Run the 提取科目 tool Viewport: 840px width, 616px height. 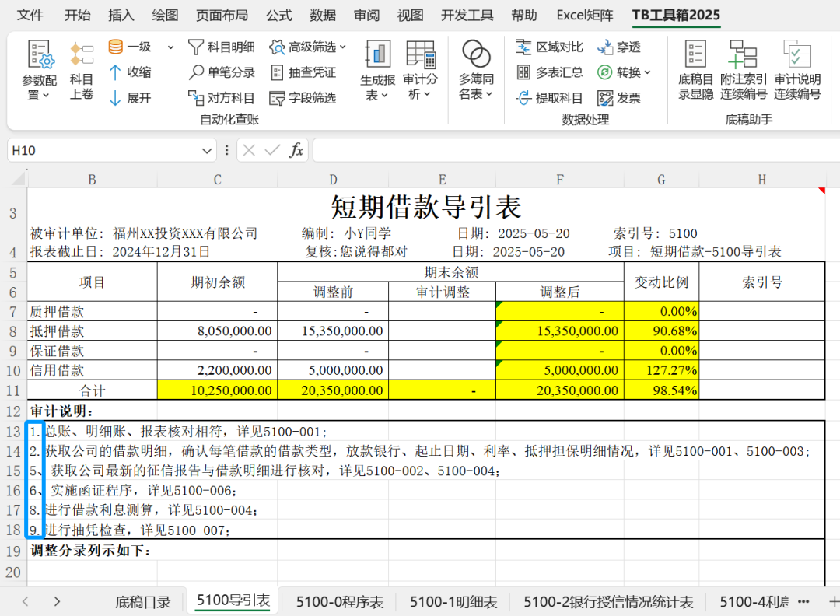(550, 98)
